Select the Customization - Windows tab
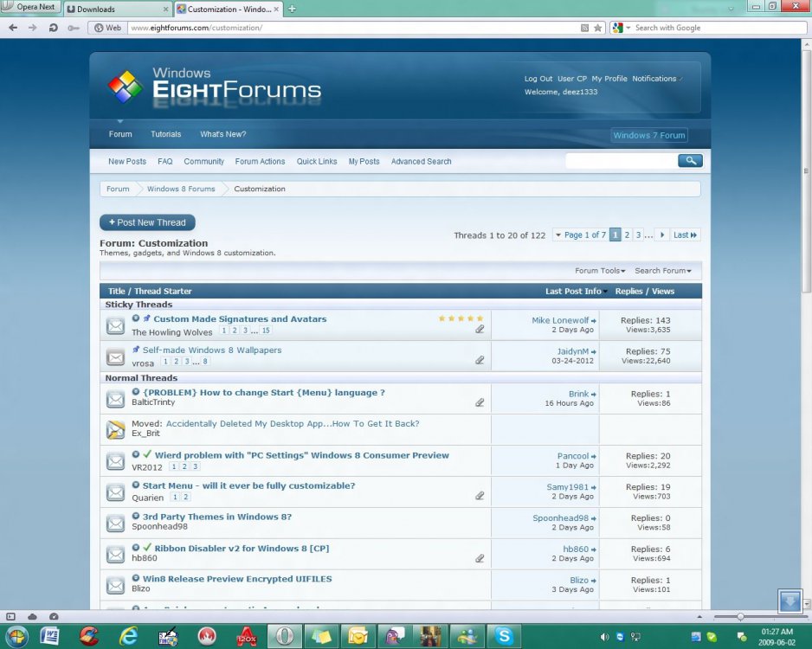This screenshot has height=649, width=812. 229,9
